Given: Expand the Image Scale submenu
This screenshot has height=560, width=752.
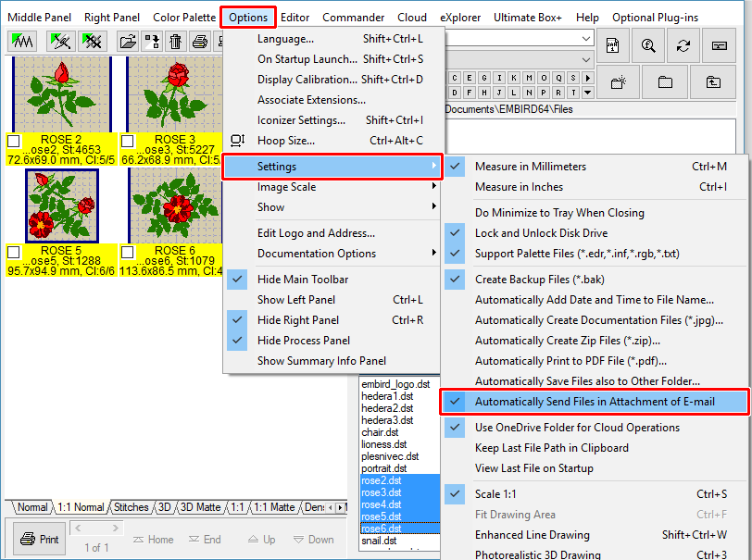Looking at the screenshot, I should [332, 187].
